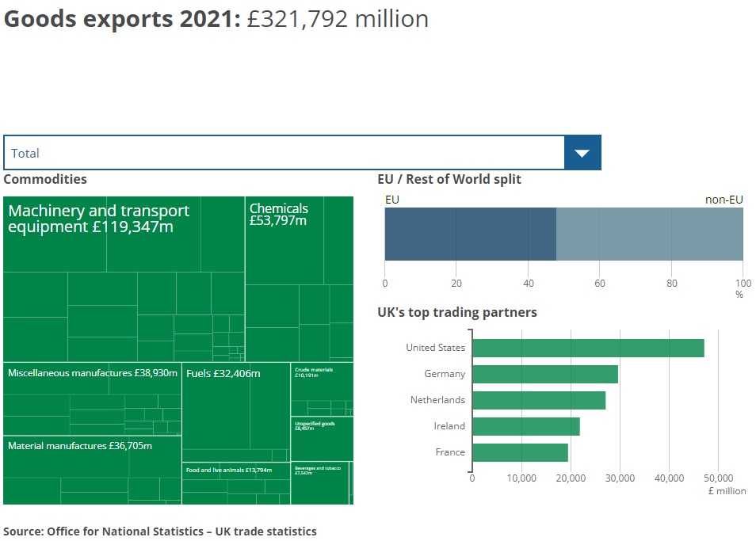Click the 'EU' label above split bar
The image size is (756, 541).
click(x=392, y=200)
